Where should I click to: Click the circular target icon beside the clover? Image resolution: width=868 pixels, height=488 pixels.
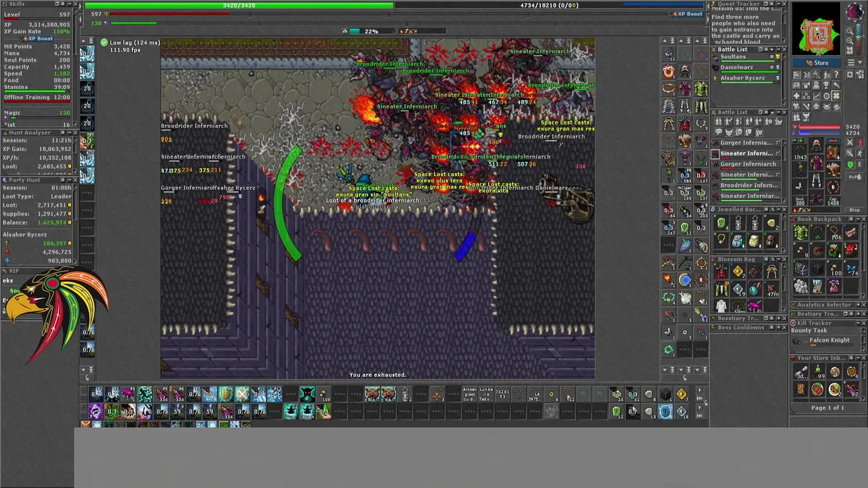click(x=826, y=96)
